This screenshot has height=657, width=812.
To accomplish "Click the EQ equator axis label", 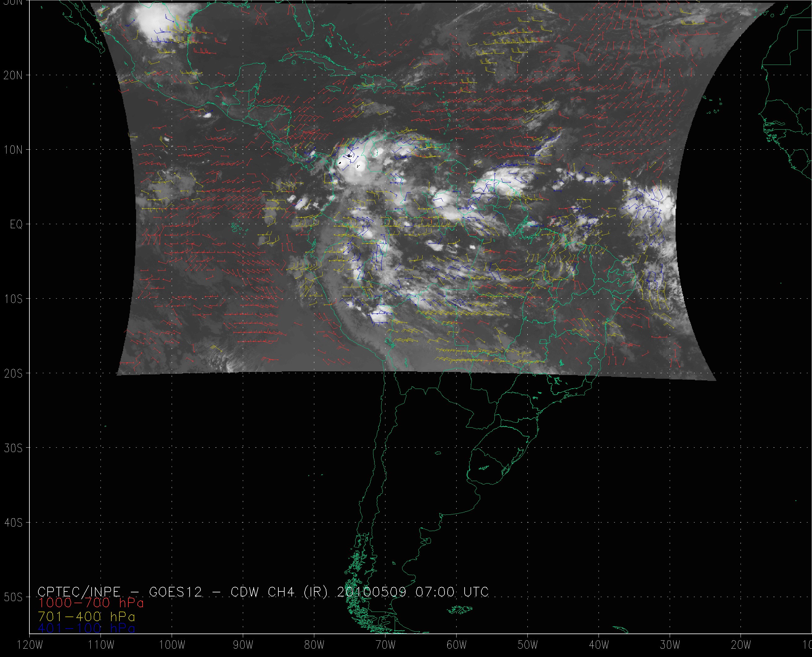I will [16, 224].
